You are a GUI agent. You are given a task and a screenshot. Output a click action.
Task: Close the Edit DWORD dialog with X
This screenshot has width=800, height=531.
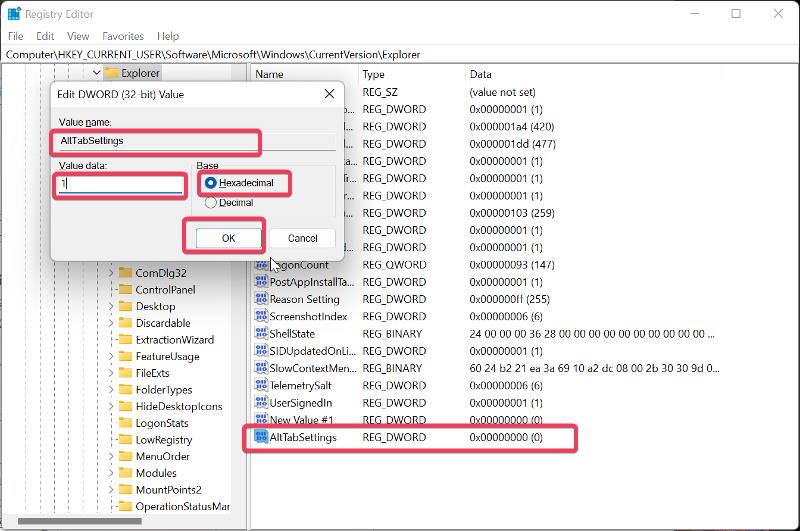(330, 94)
